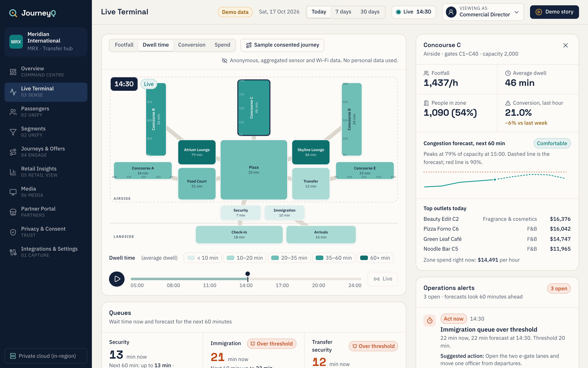Click the Private cloud (in-region) button
The image size is (588, 368).
(46, 356)
